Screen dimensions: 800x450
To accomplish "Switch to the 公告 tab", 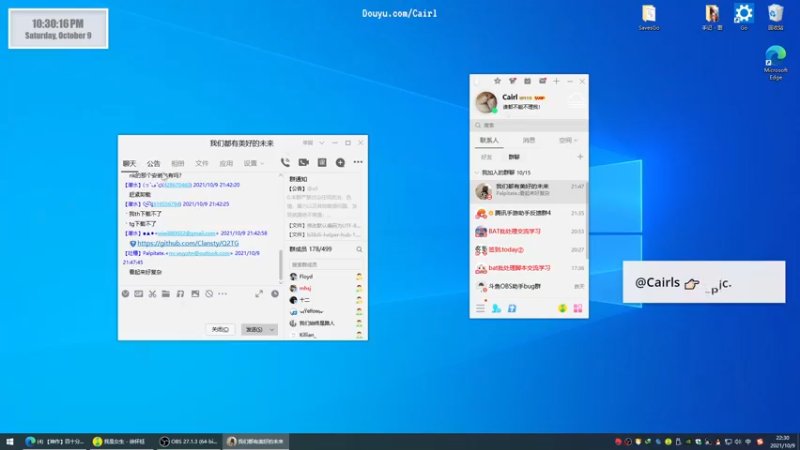I will click(x=154, y=163).
